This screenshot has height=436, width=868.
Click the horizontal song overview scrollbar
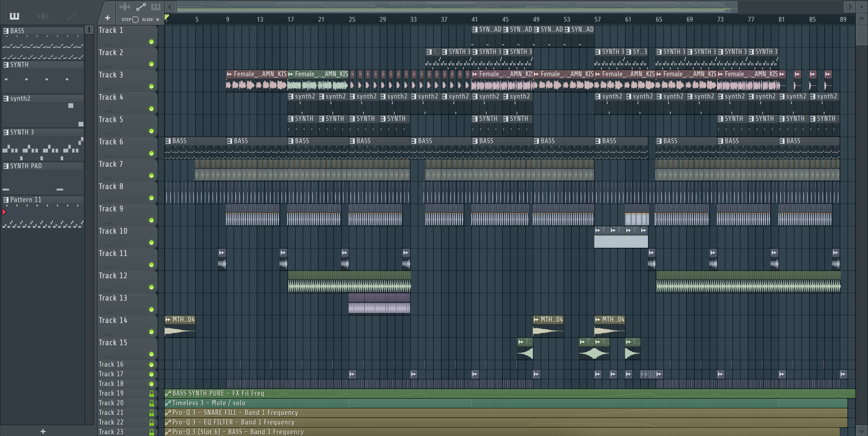coord(457,7)
